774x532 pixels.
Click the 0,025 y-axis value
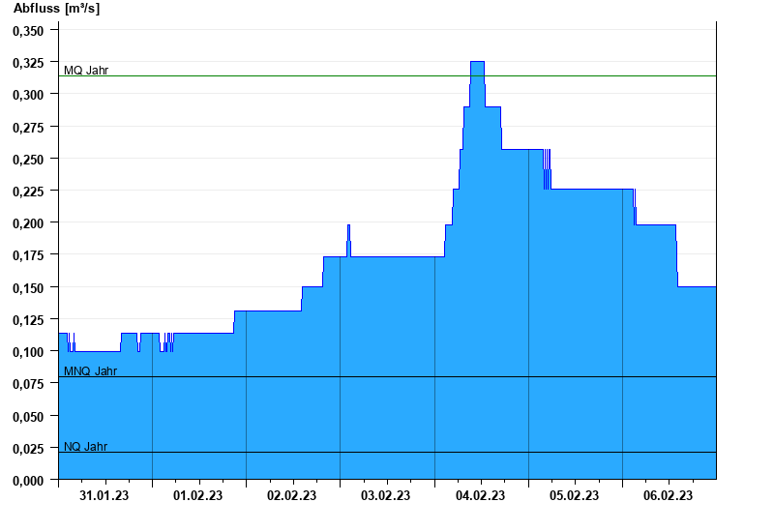tap(28, 449)
